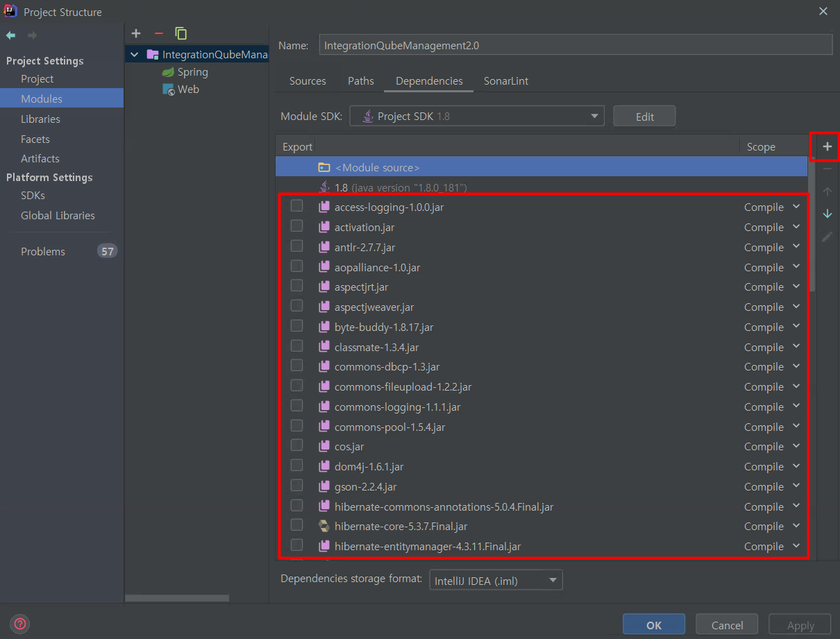Click the Scope column header
The height and width of the screenshot is (639, 840).
(x=761, y=147)
